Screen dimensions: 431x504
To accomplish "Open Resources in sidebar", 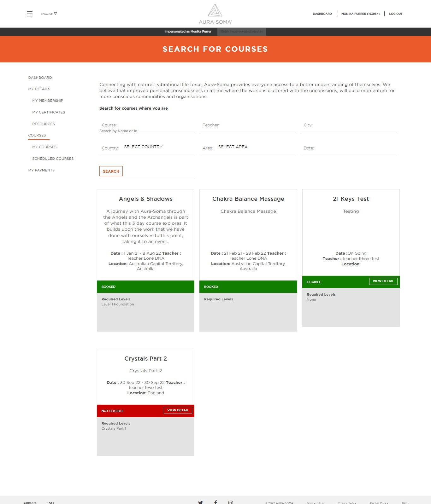I will [x=44, y=124].
